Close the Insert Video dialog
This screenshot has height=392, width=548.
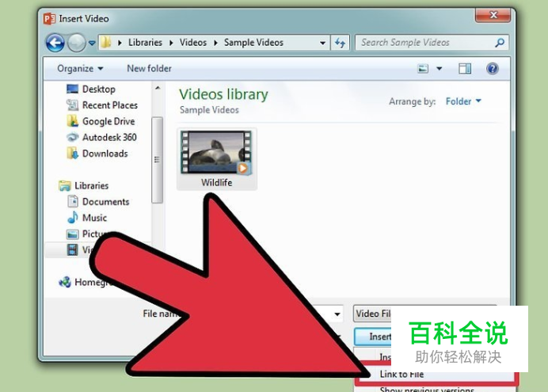point(493,15)
